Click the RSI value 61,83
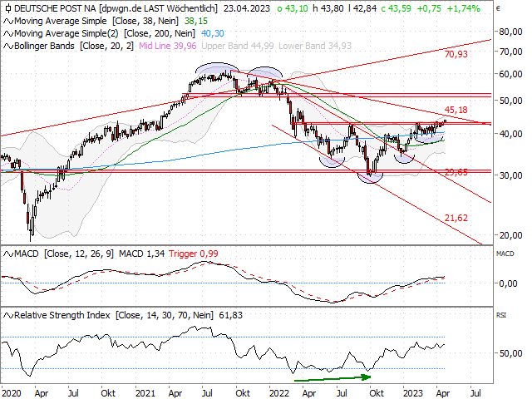532x399 pixels. coord(231,316)
